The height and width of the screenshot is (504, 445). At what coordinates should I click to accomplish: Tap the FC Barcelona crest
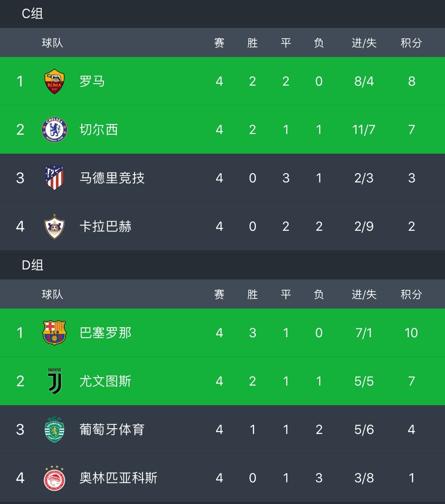tap(54, 333)
